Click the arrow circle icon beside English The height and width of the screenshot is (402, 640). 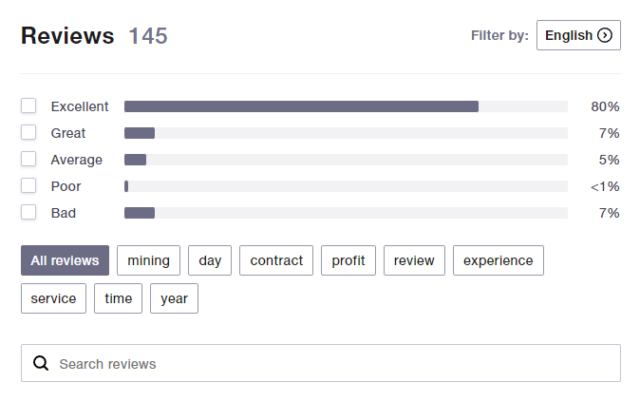tap(604, 35)
